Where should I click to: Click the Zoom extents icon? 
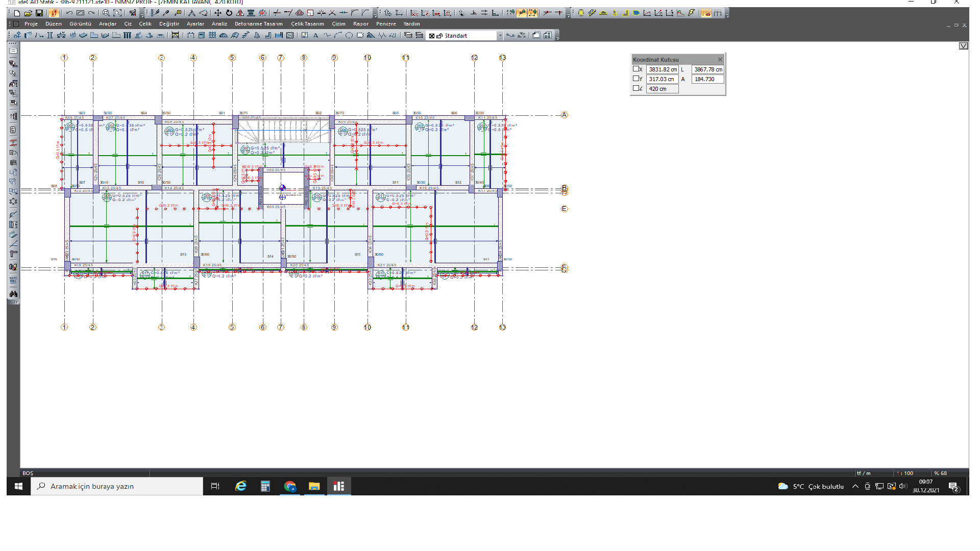click(x=117, y=13)
